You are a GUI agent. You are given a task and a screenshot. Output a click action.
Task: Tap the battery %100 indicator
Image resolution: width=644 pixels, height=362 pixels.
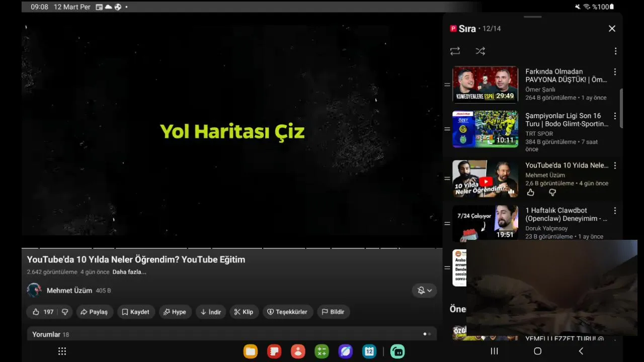(x=603, y=7)
